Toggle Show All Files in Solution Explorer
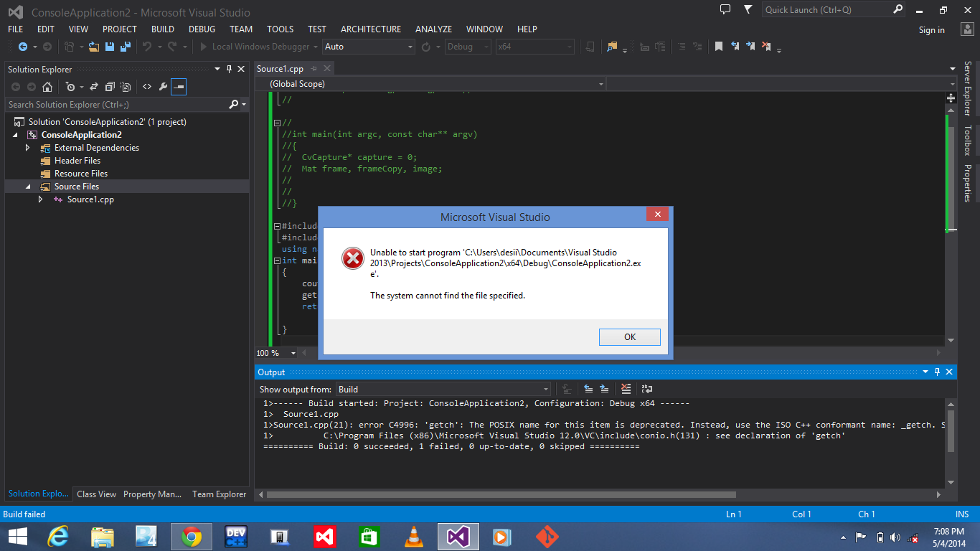Viewport: 980px width, 551px height. (126, 87)
